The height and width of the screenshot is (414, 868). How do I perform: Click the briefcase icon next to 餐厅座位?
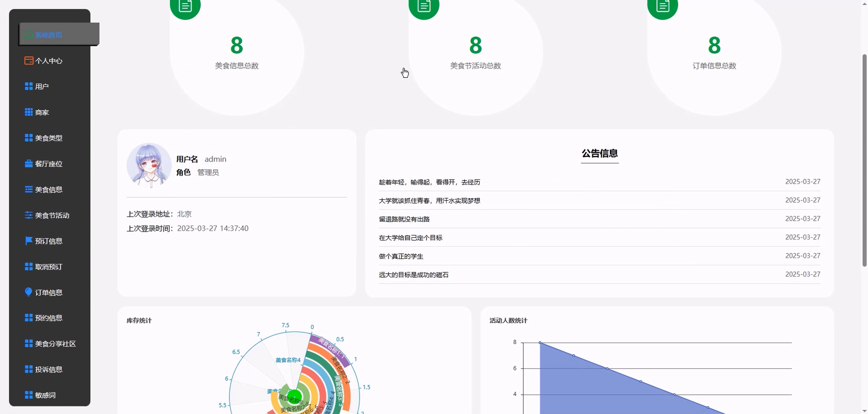coord(29,164)
